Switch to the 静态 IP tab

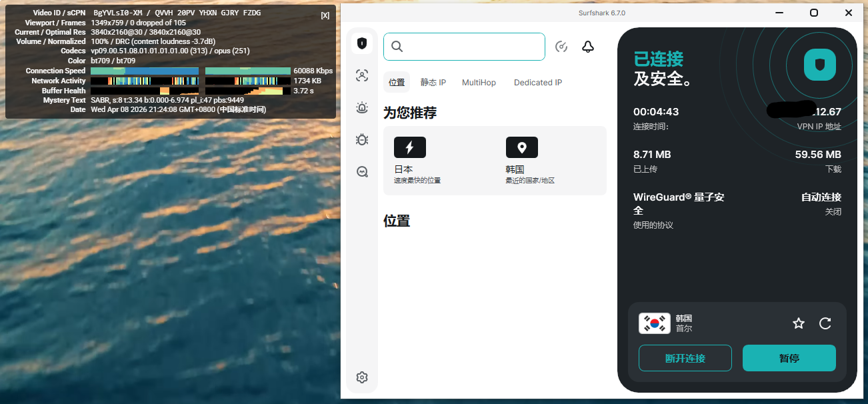[x=433, y=83]
